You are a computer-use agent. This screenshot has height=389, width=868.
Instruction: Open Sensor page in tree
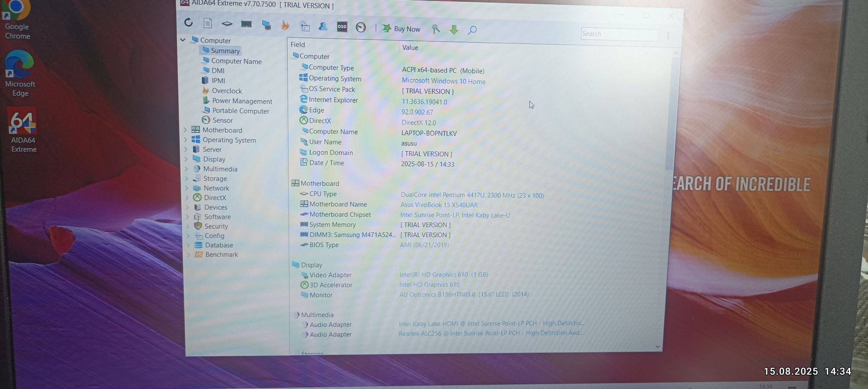[x=222, y=121]
